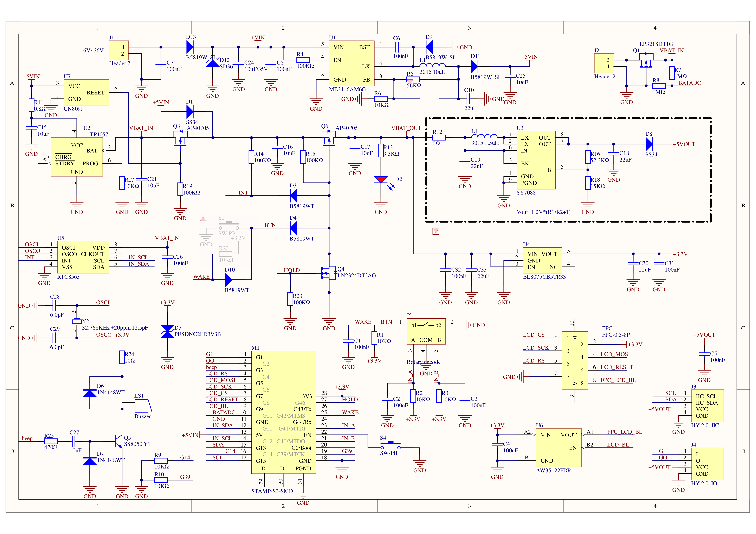Image resolution: width=756 pixels, height=534 pixels.
Task: Select the L4 3015 1.5uH inductor symbol
Action: tap(484, 136)
